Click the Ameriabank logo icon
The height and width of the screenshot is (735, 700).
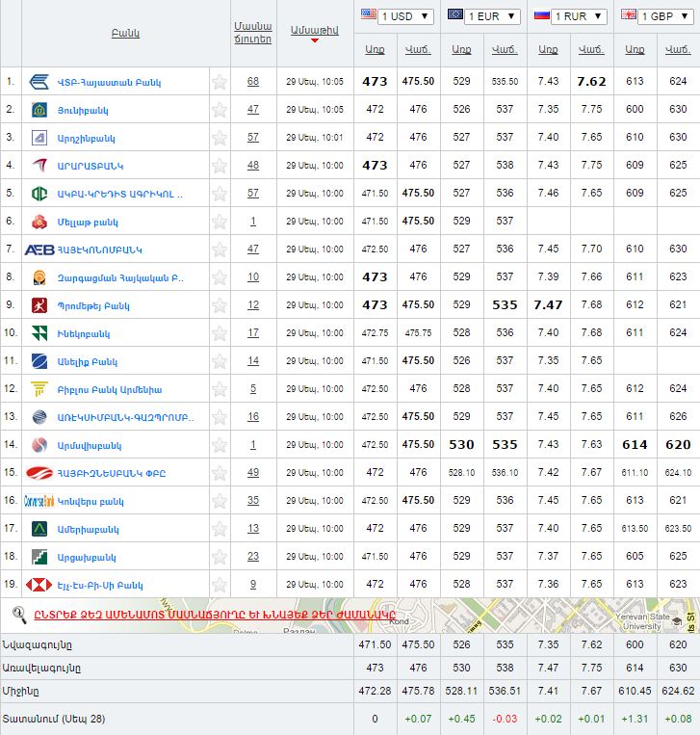pyautogui.click(x=39, y=529)
